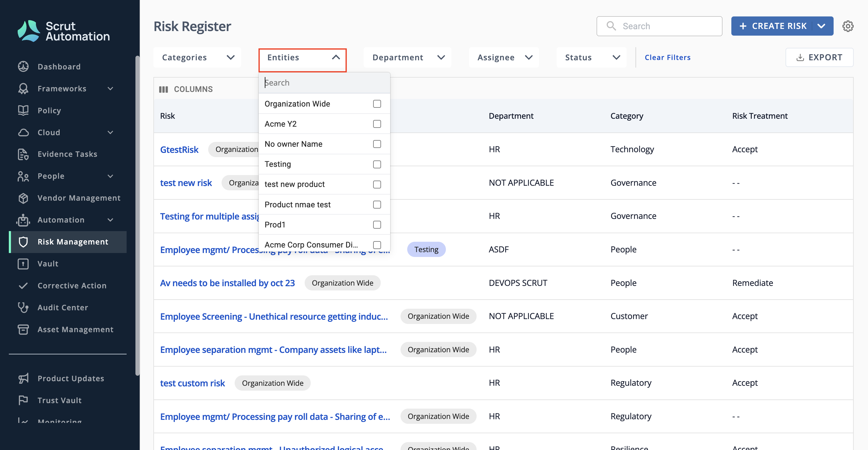Open the GtestRisk risk link
The height and width of the screenshot is (450, 868).
click(x=179, y=149)
